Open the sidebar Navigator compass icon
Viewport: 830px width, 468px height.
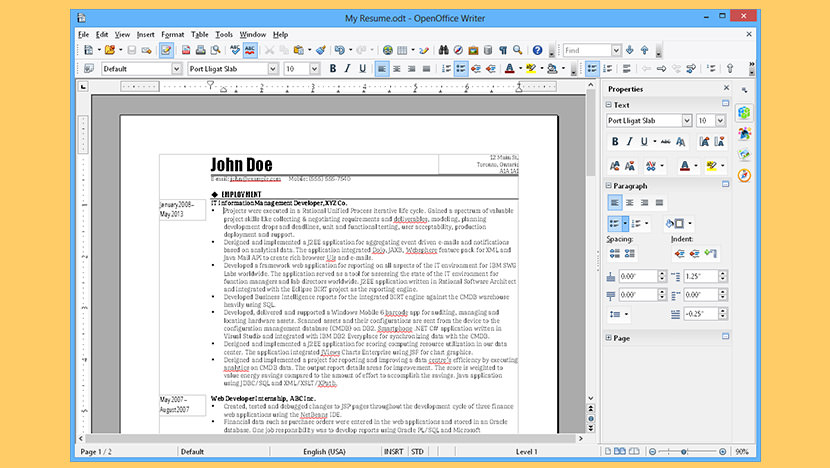coord(744,175)
